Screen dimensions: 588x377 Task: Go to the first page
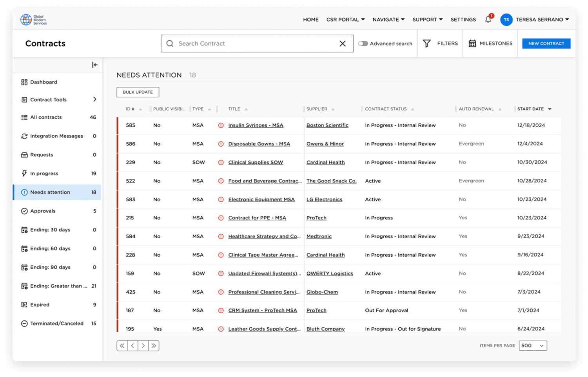122,346
